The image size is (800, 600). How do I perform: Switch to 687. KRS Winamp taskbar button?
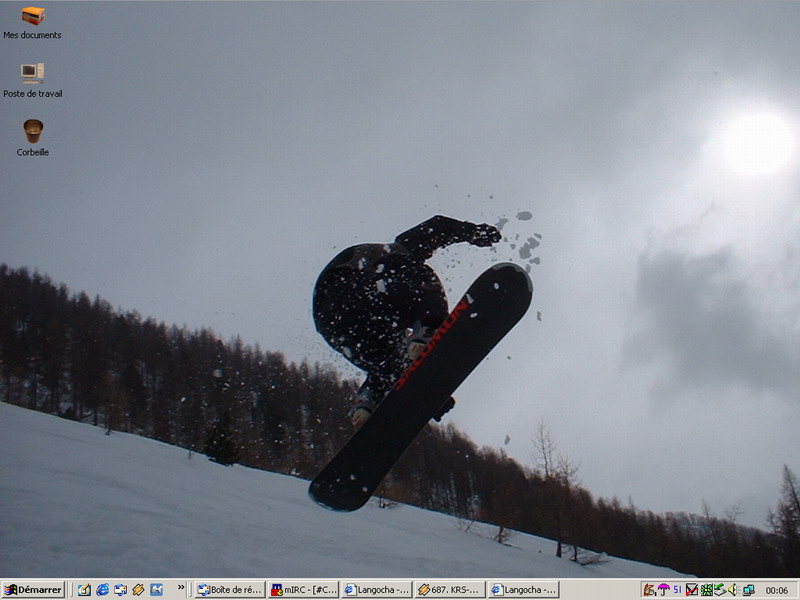click(x=450, y=590)
